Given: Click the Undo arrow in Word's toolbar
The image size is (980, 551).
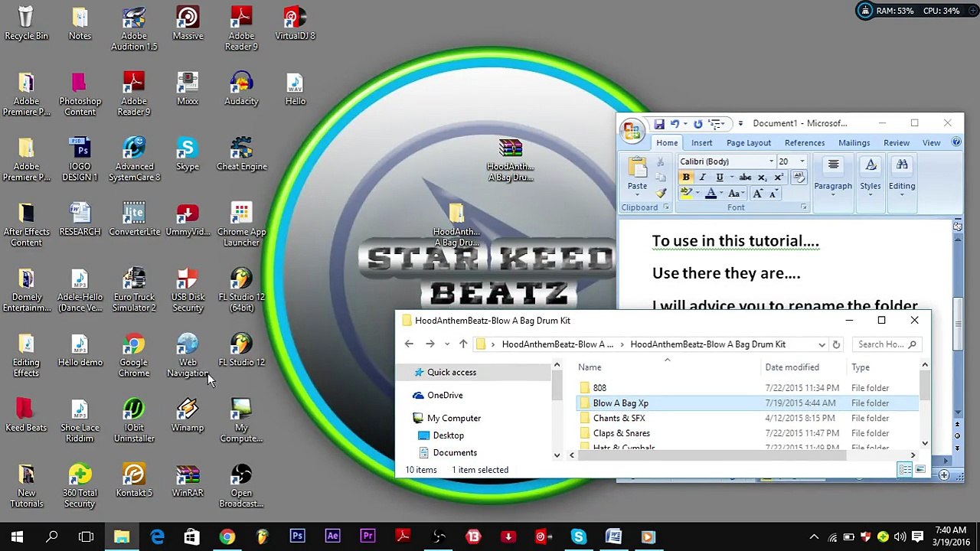Looking at the screenshot, I should (x=675, y=124).
